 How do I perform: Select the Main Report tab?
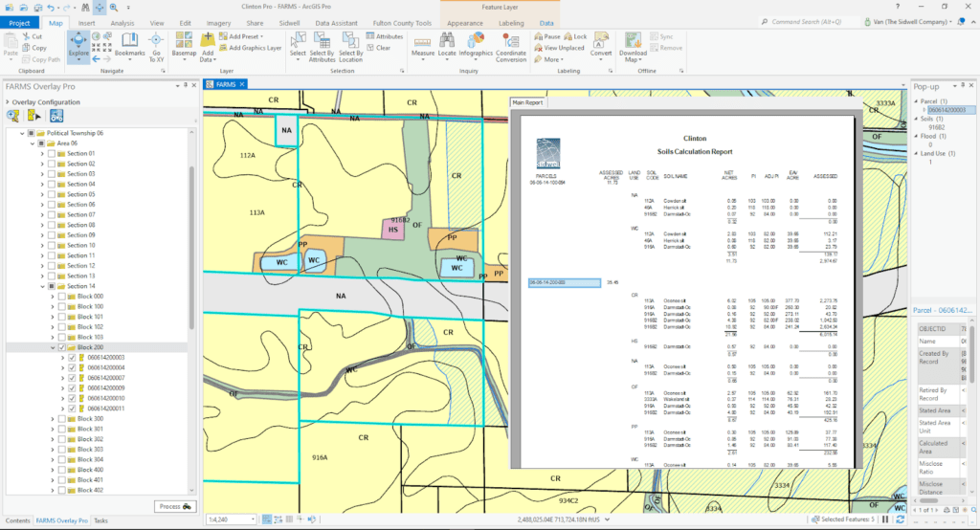[527, 102]
